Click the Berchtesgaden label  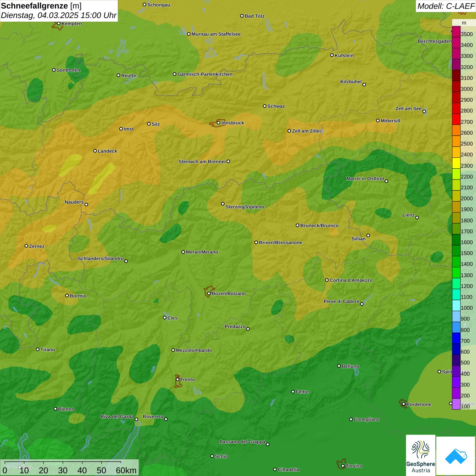pos(435,41)
